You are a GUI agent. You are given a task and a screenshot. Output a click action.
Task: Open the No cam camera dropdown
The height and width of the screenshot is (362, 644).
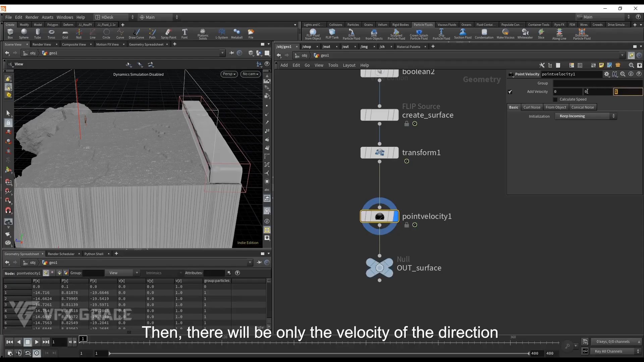251,74
